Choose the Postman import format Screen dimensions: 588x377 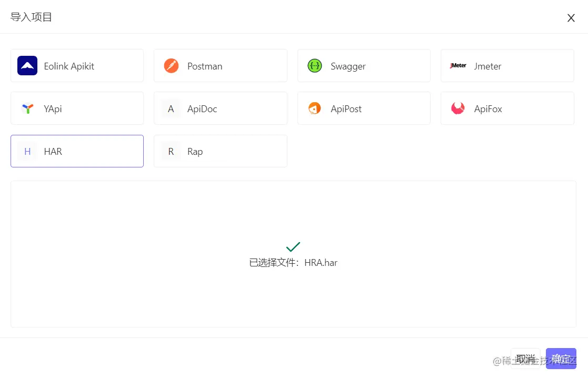tap(221, 66)
